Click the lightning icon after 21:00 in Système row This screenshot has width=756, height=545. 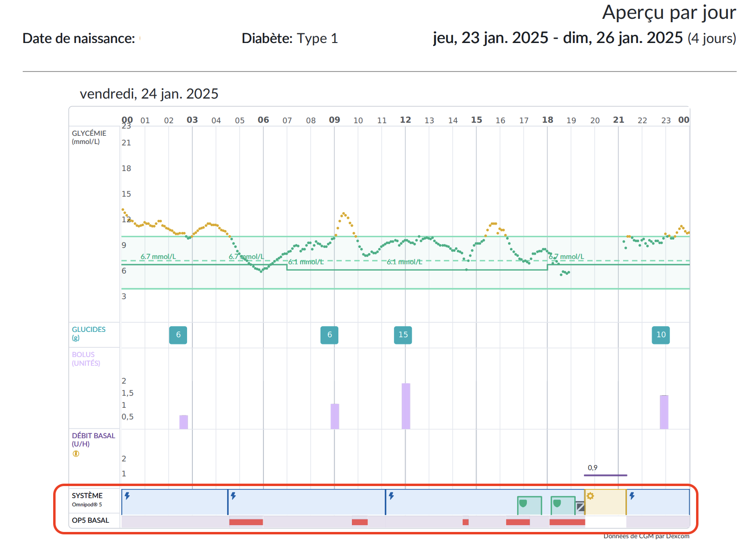click(x=632, y=496)
